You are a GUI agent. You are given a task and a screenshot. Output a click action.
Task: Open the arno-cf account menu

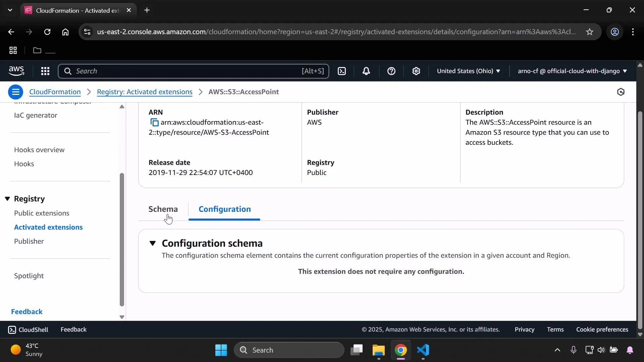click(571, 71)
